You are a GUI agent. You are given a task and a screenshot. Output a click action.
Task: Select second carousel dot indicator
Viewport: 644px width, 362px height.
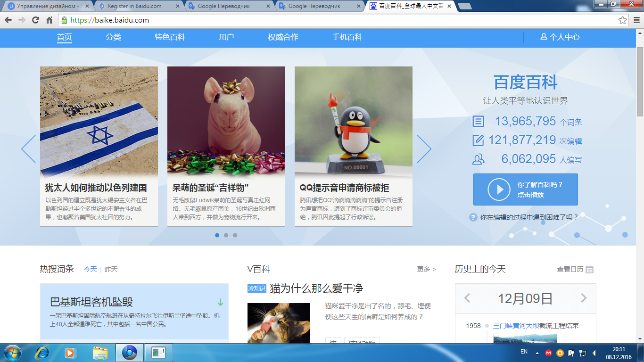point(226,235)
